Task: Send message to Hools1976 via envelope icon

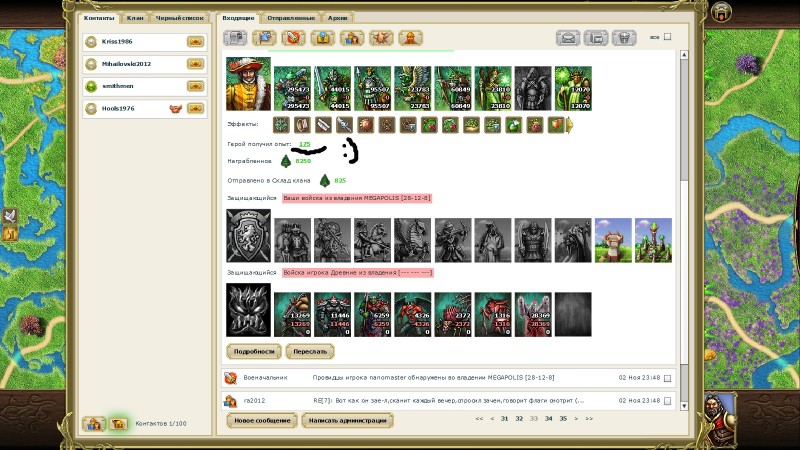Action: coord(195,108)
